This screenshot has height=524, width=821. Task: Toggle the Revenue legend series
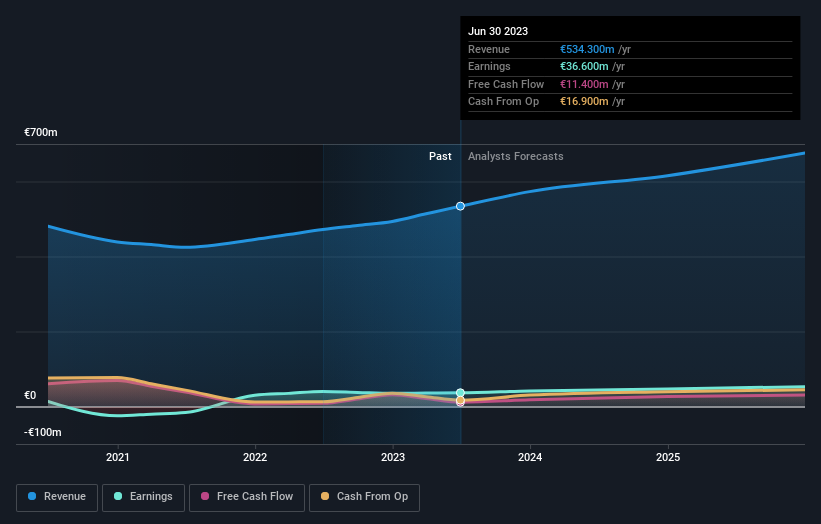(57, 497)
